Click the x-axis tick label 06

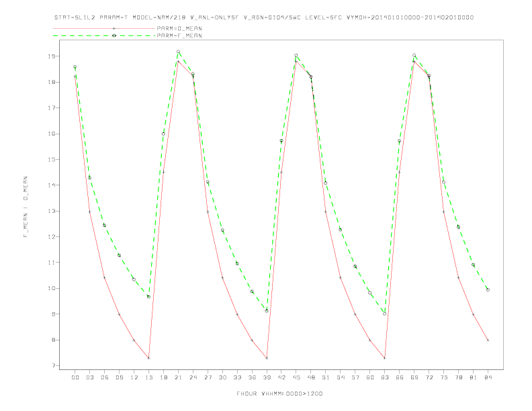pos(105,377)
